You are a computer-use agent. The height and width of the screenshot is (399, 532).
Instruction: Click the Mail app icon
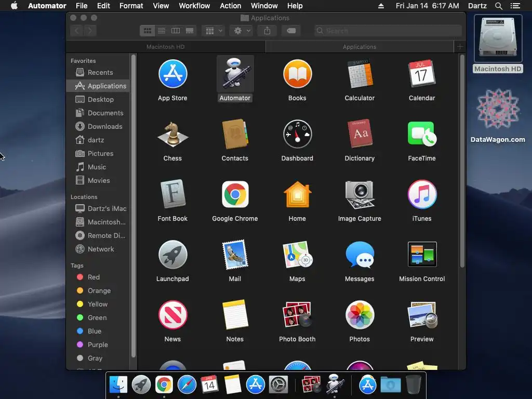tap(235, 255)
